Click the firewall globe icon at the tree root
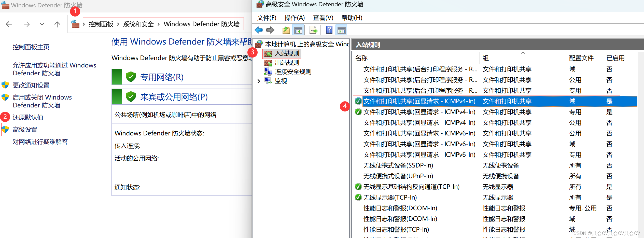The height and width of the screenshot is (238, 644). (x=259, y=44)
